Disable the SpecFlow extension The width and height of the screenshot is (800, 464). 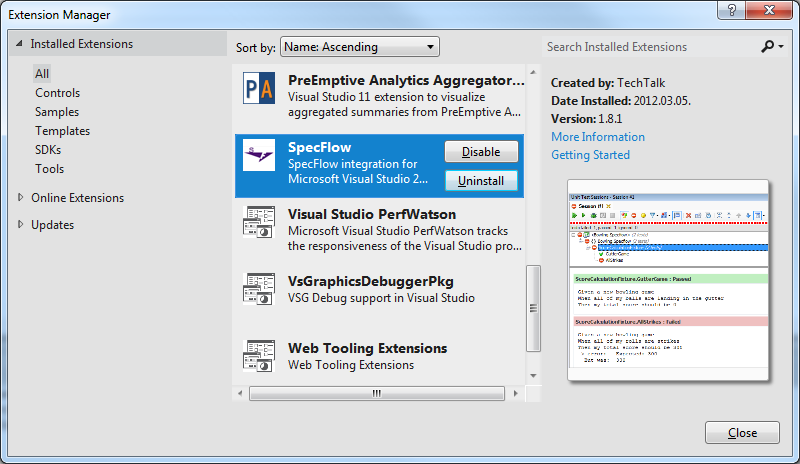point(481,152)
